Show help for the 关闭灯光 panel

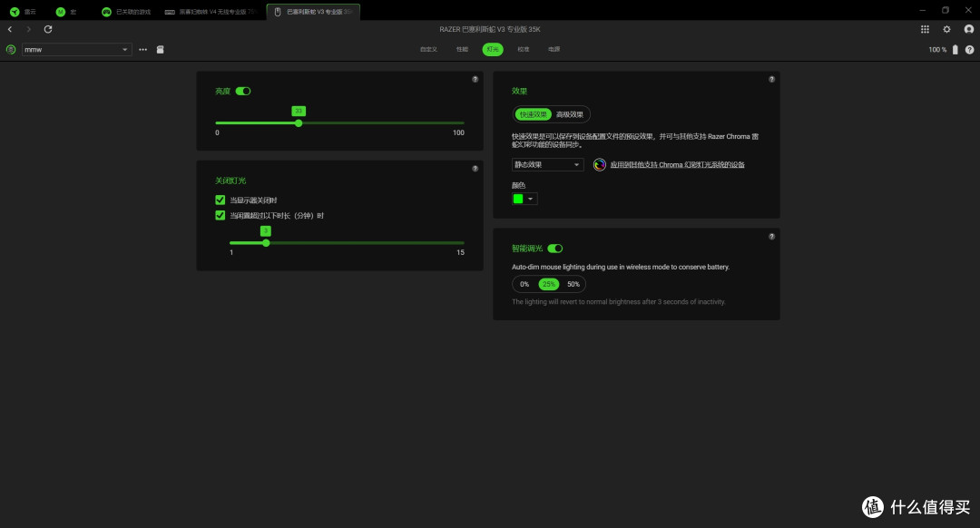[475, 169]
